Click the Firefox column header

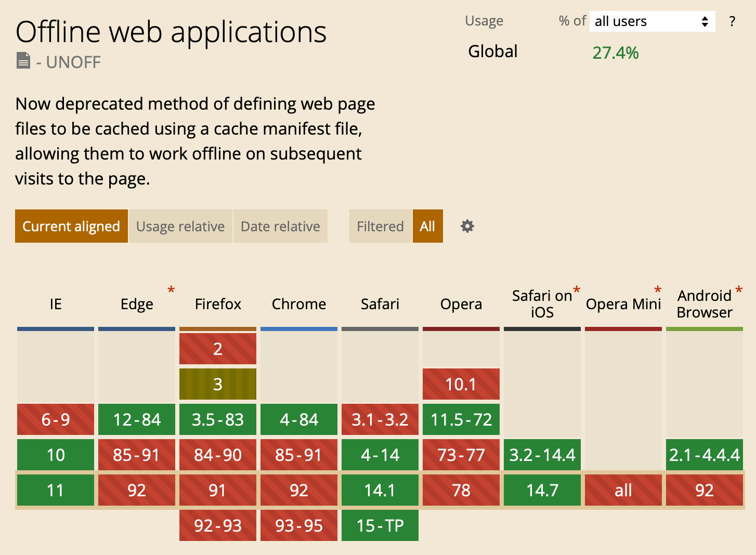[218, 304]
